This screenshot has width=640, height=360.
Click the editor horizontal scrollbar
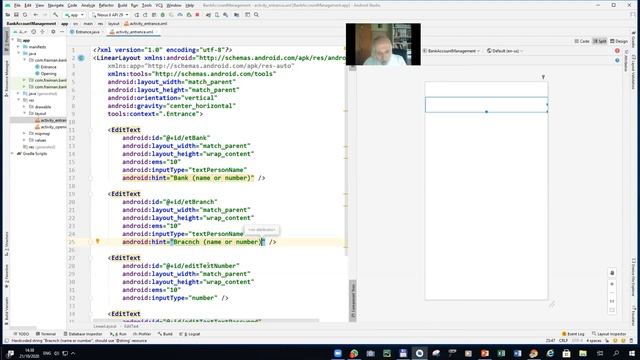click(x=205, y=321)
